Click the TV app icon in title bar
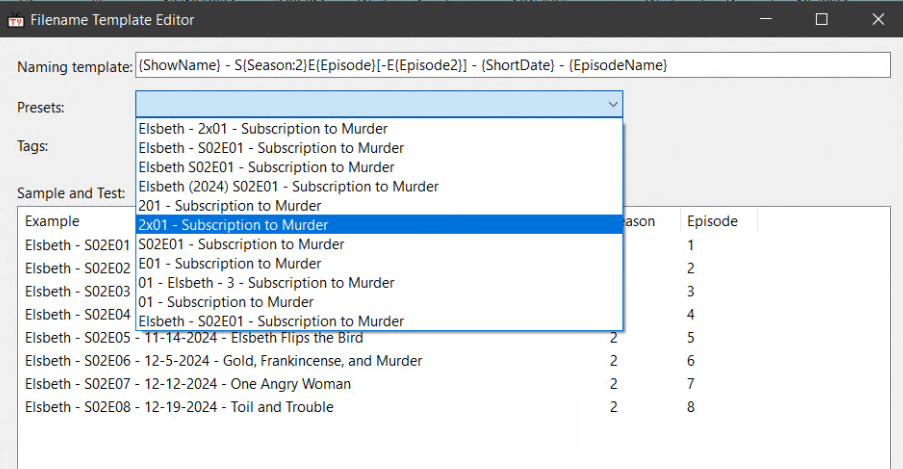 tap(16, 20)
